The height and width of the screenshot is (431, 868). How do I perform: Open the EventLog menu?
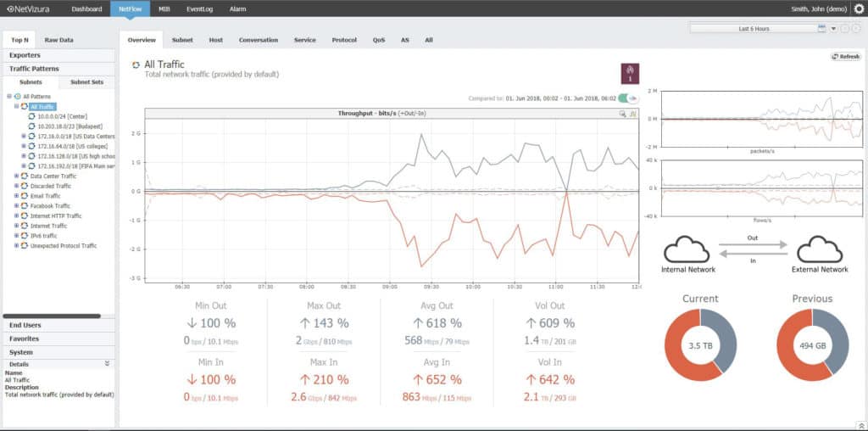199,8
